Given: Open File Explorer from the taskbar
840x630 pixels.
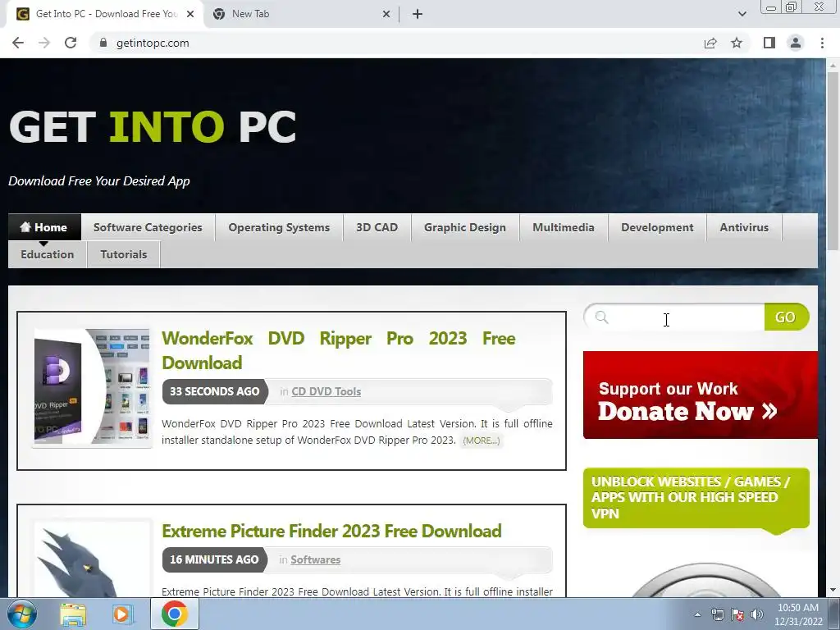Looking at the screenshot, I should 73,614.
